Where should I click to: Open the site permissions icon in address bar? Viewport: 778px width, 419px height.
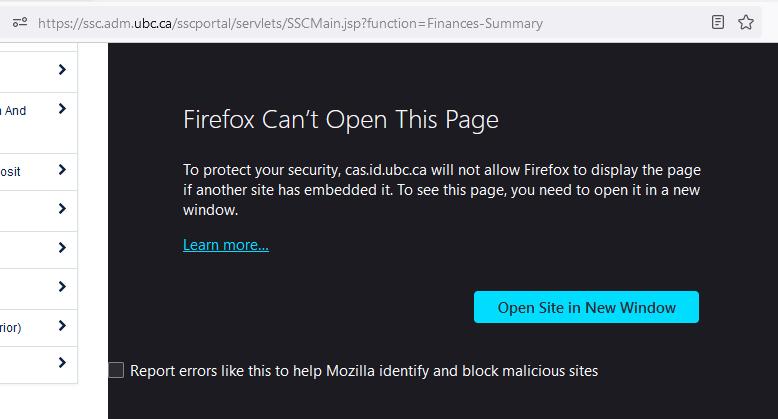point(20,22)
